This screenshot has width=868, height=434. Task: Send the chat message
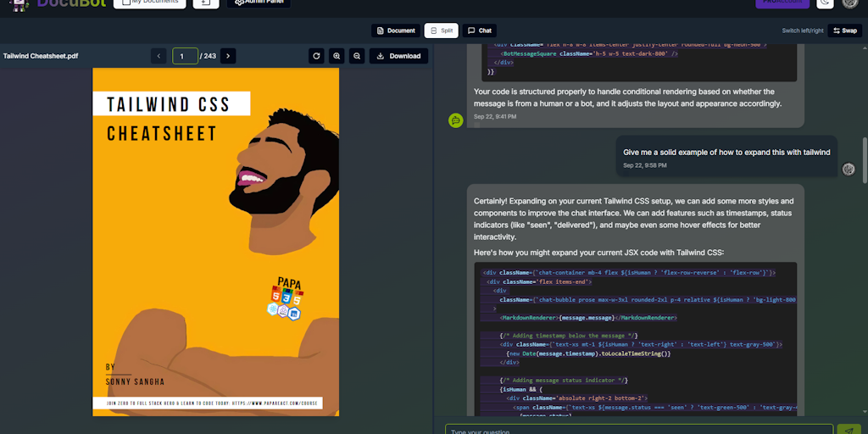pyautogui.click(x=849, y=430)
